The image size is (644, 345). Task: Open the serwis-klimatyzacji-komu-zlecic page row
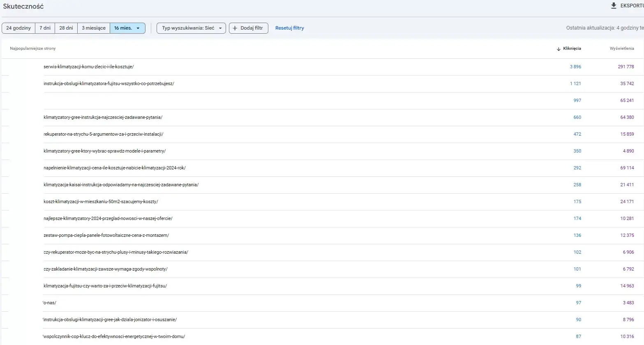[x=89, y=67]
